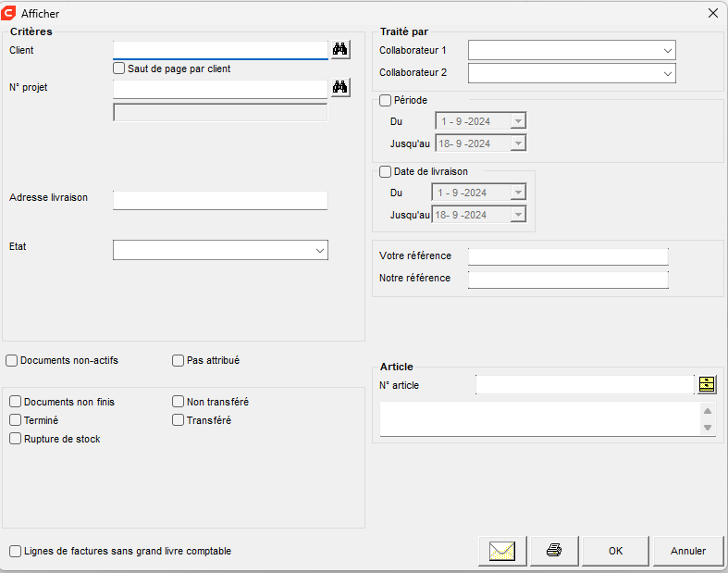The image size is (728, 573).
Task: Click OK to confirm criteria
Action: pyautogui.click(x=616, y=551)
